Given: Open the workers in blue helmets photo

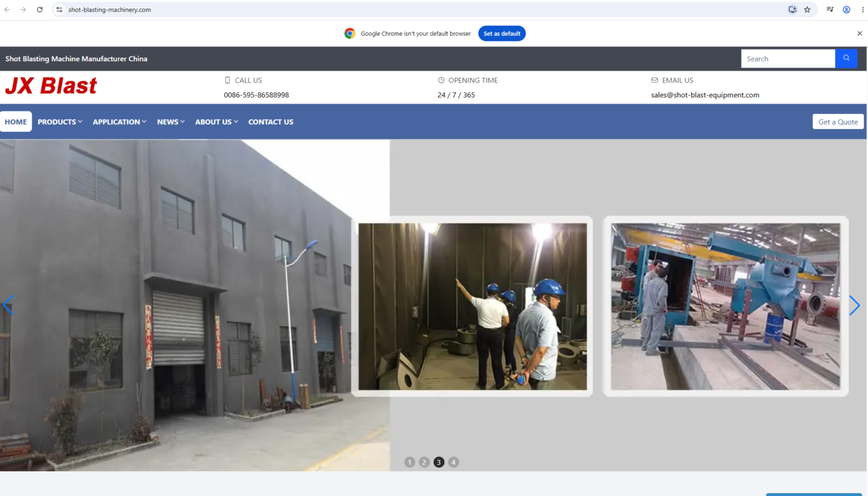Looking at the screenshot, I should point(472,306).
